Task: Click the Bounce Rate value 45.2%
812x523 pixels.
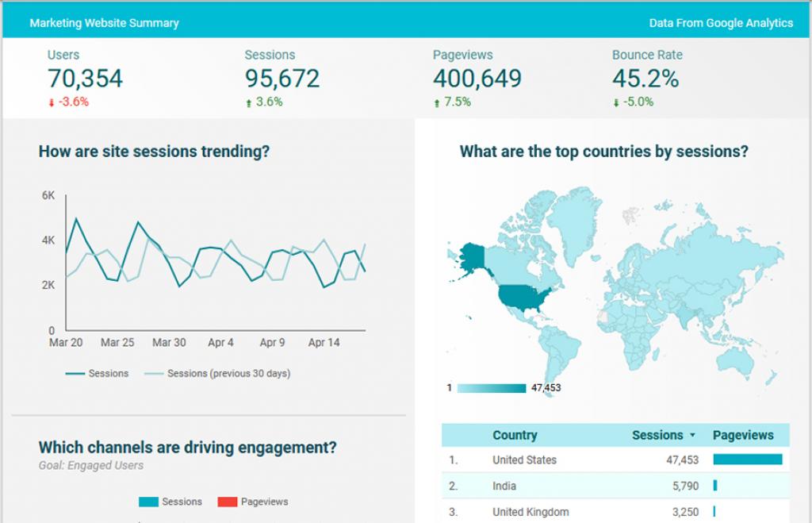Action: tap(645, 79)
